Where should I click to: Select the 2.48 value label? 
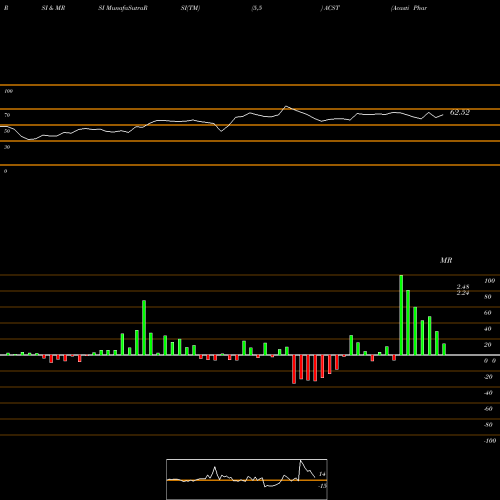click(463, 287)
